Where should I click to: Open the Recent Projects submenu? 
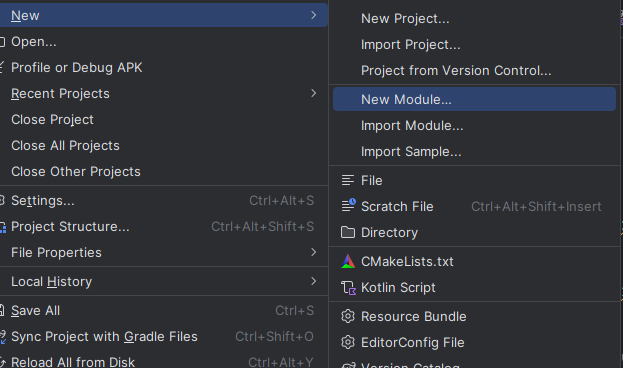[x=163, y=93]
